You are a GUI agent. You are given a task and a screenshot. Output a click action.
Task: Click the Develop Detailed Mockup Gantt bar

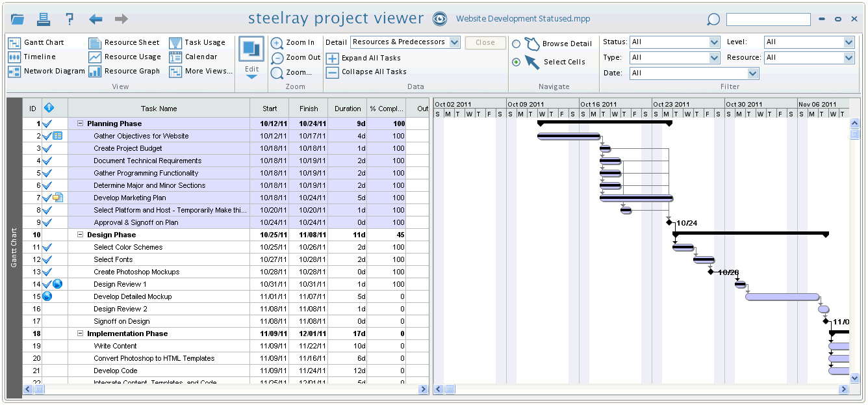[782, 296]
